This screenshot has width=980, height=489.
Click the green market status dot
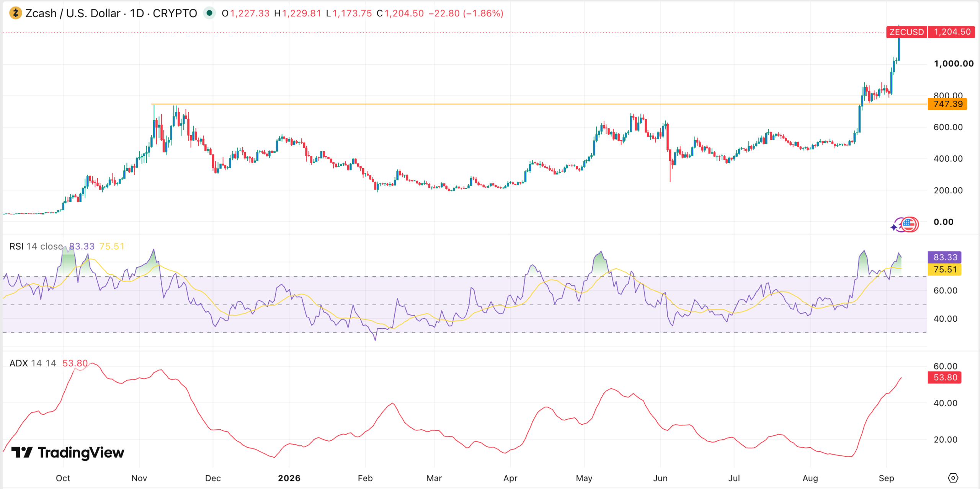209,13
